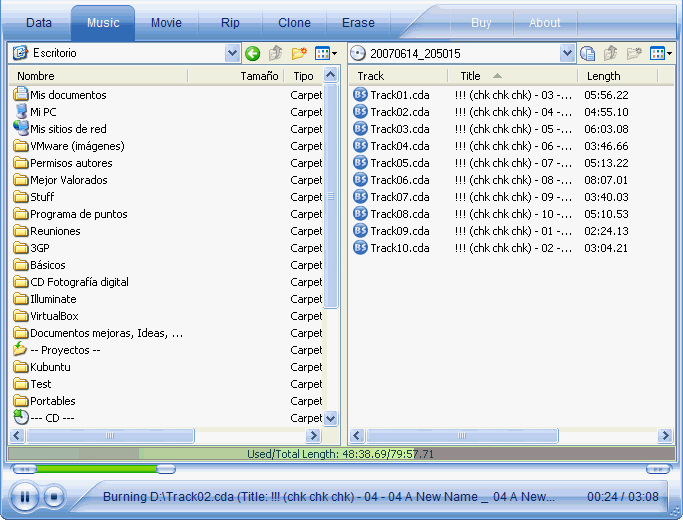Click the Illuminate folder name
Screen dimensions: 683x520
tap(53, 299)
